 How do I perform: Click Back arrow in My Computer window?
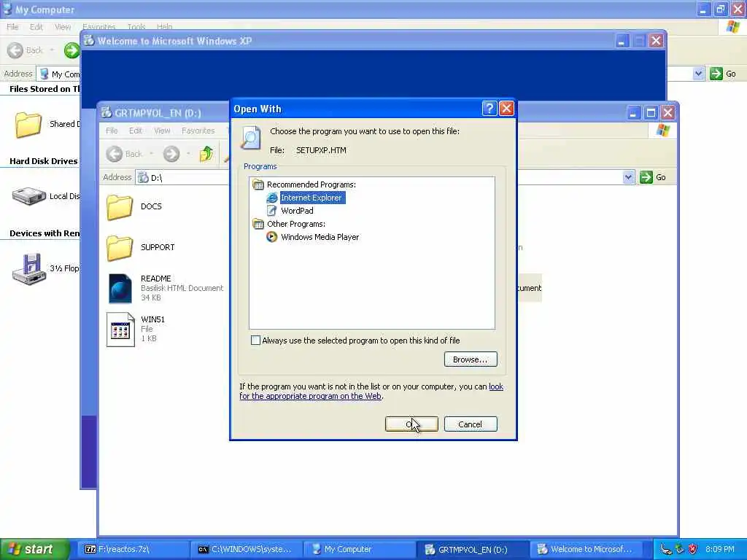point(15,50)
